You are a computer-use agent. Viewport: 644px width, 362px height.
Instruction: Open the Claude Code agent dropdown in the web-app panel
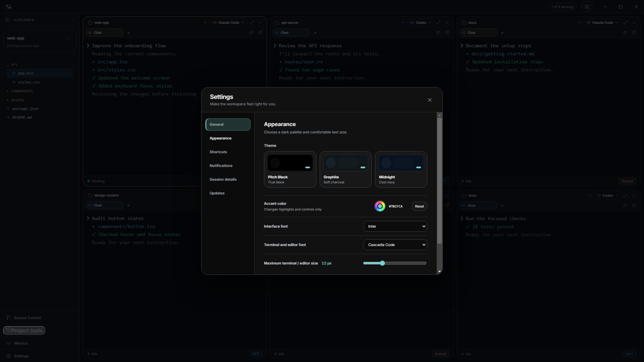(x=228, y=22)
